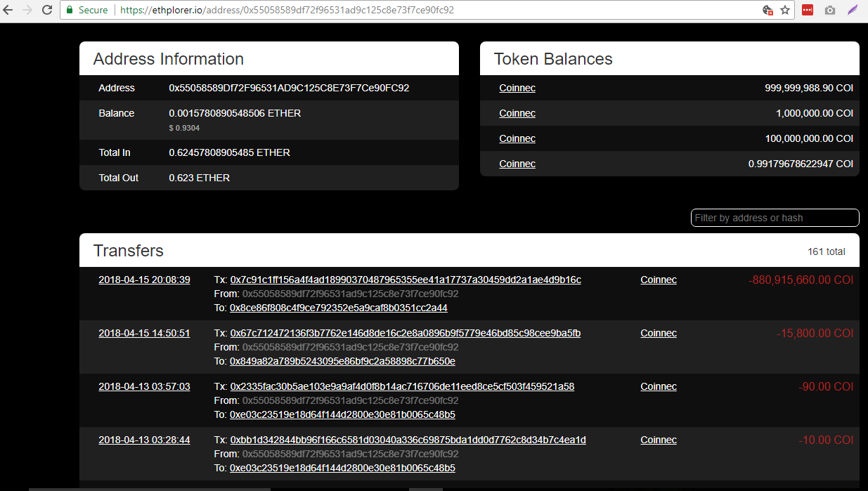Image resolution: width=868 pixels, height=491 pixels.
Task: Click the 1,000,000.00 COI balance amount
Action: (815, 113)
